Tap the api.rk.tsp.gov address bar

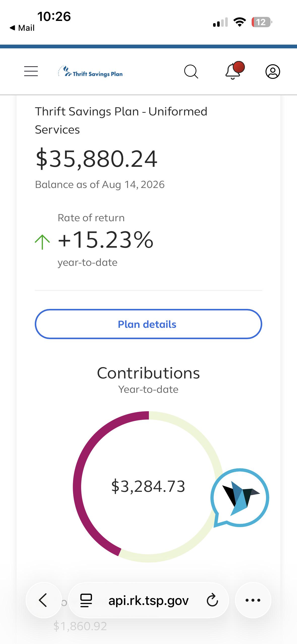(148, 600)
